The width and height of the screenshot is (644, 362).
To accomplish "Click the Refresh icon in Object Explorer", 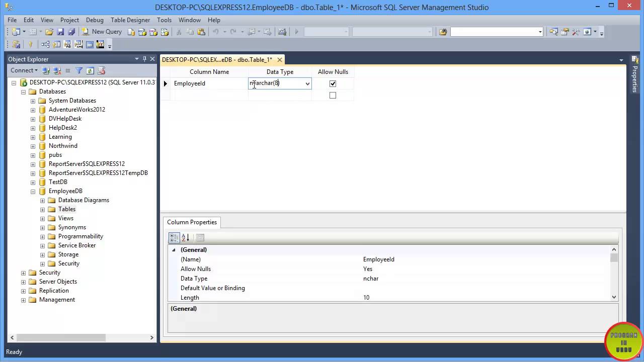I will click(x=90, y=70).
